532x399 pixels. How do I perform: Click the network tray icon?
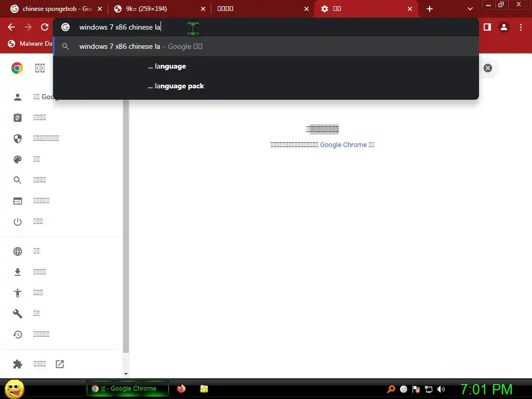429,389
